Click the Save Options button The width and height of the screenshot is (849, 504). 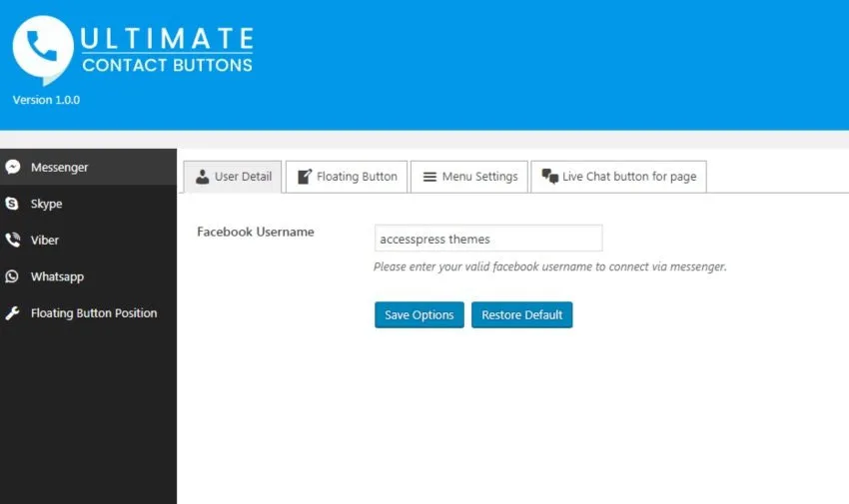pyautogui.click(x=420, y=314)
